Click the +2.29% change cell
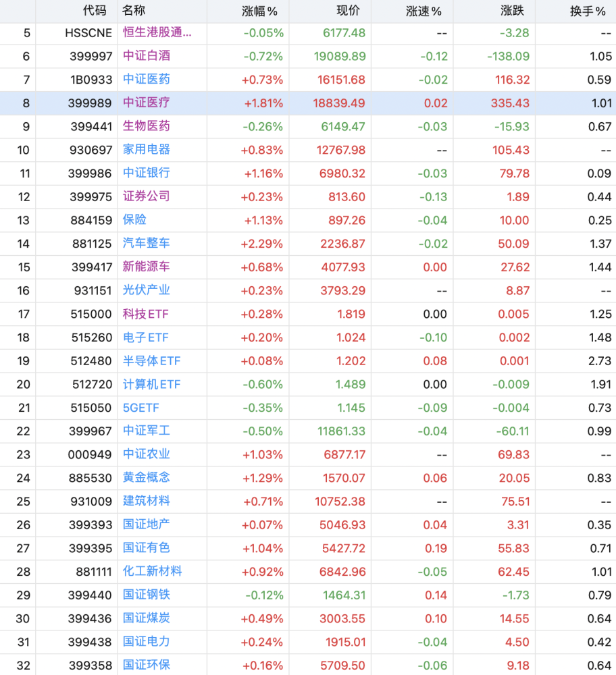The width and height of the screenshot is (616, 675). click(x=262, y=244)
